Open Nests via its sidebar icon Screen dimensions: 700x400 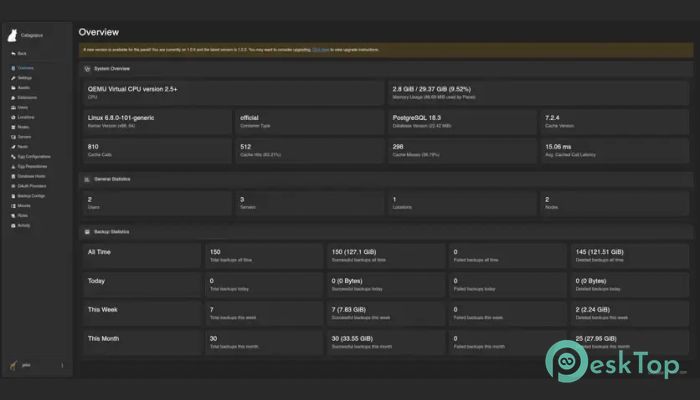[13, 147]
